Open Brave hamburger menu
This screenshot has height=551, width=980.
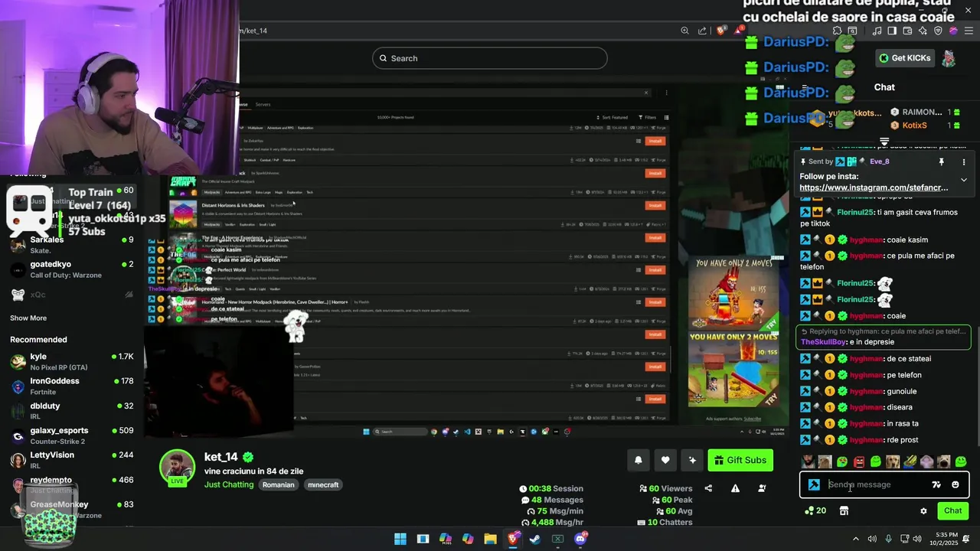(969, 31)
